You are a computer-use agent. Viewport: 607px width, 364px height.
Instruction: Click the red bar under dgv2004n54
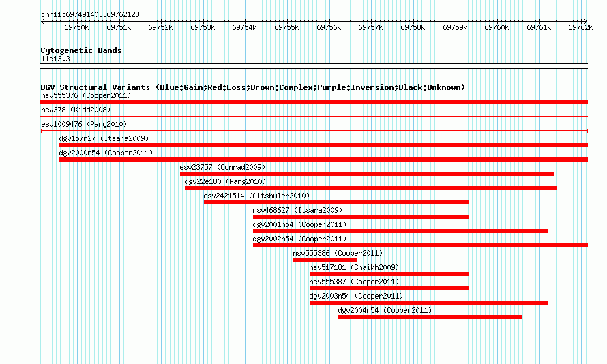[430, 317]
